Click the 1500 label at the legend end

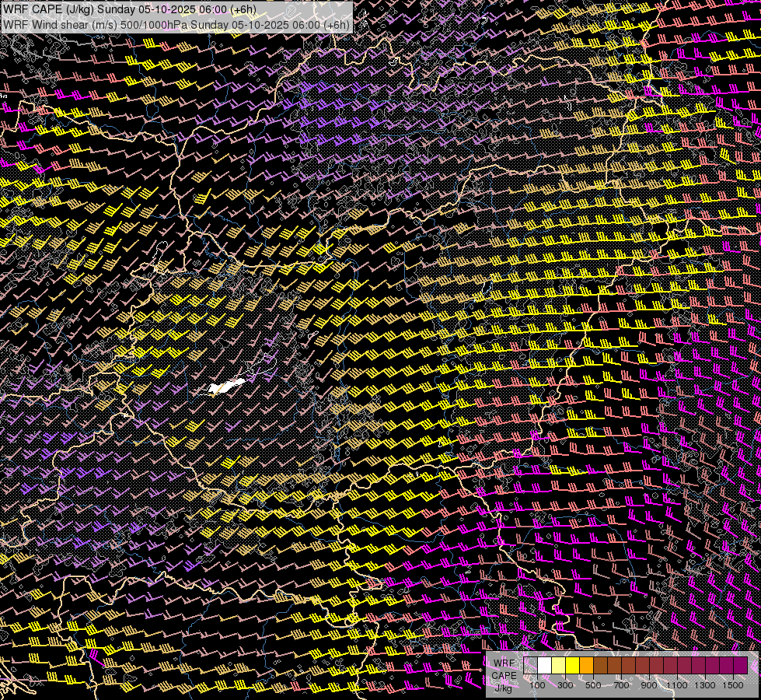[x=733, y=685]
